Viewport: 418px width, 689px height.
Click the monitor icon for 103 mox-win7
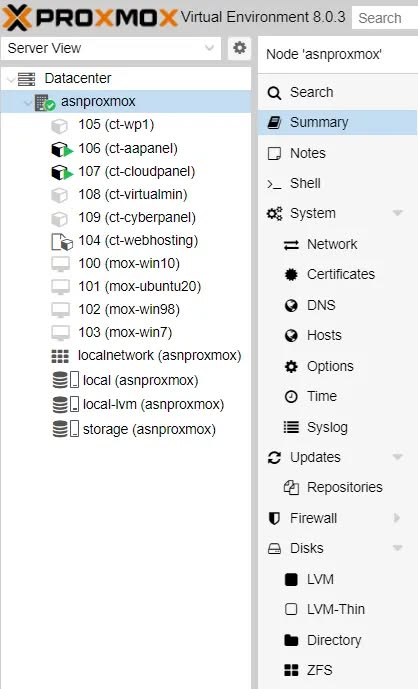point(60,333)
